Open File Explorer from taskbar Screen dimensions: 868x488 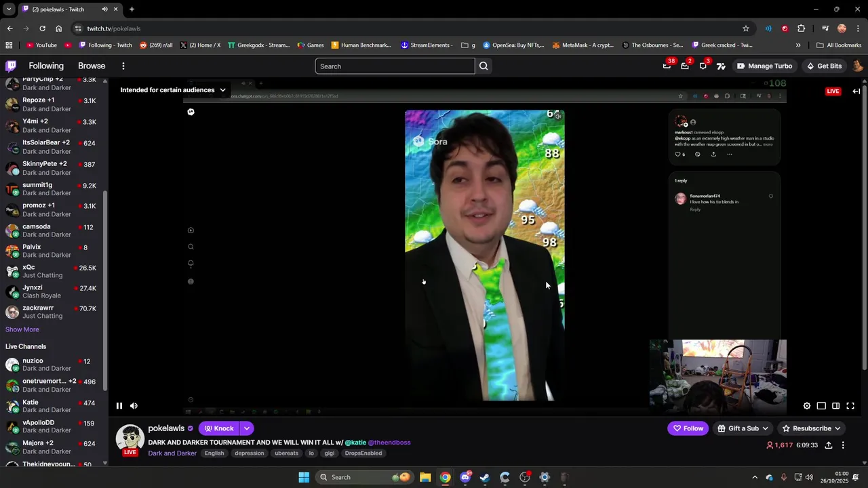(x=425, y=477)
